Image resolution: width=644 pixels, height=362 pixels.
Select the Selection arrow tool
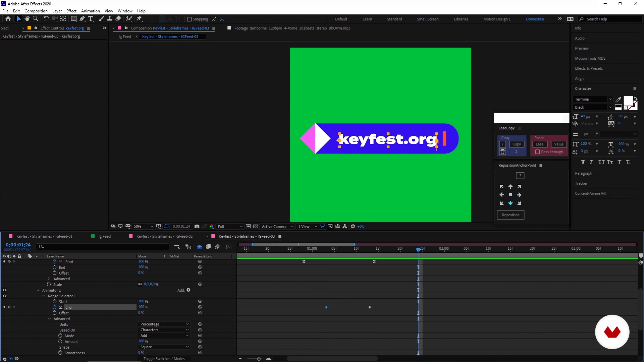[19, 19]
